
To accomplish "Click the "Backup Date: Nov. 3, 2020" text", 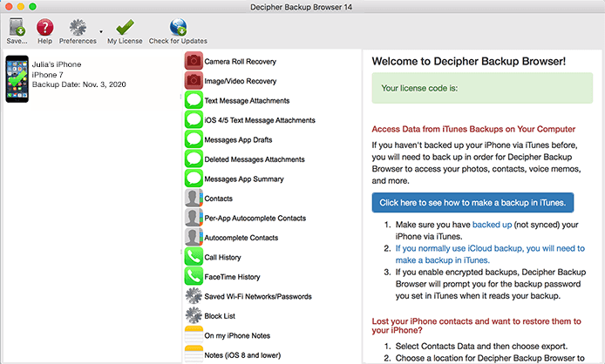I will coord(78,84).
